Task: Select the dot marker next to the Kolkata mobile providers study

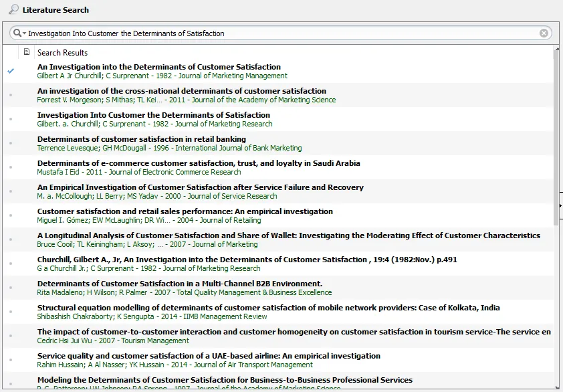Action: pos(9,311)
